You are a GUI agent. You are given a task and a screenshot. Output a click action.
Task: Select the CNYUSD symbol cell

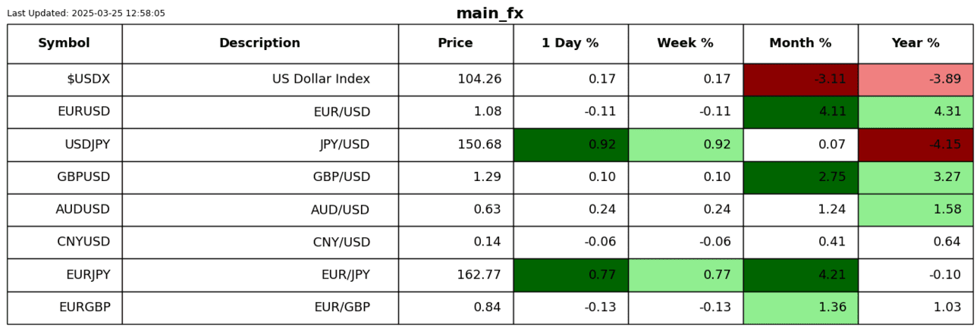click(64, 242)
